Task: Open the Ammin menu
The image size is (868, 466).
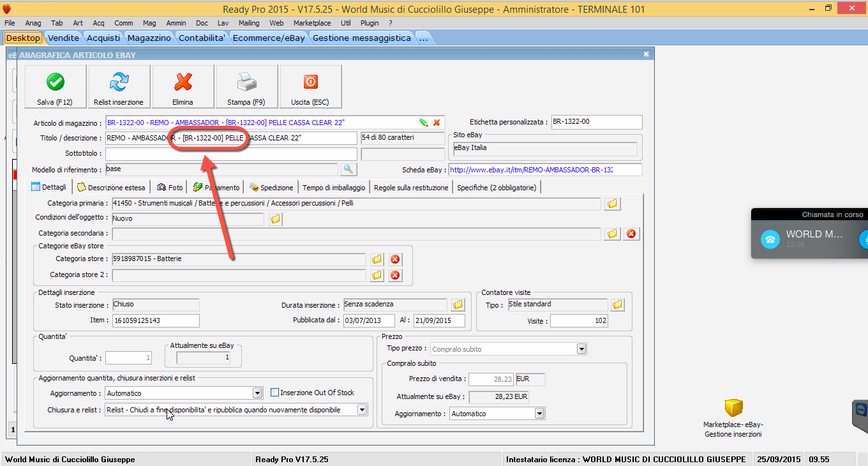Action: (x=176, y=23)
